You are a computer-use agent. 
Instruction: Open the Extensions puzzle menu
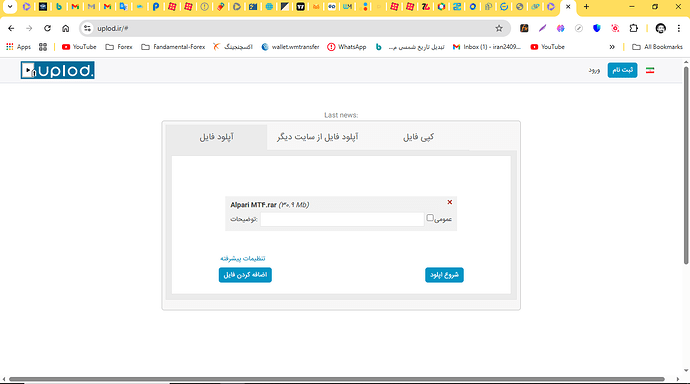[x=633, y=28]
